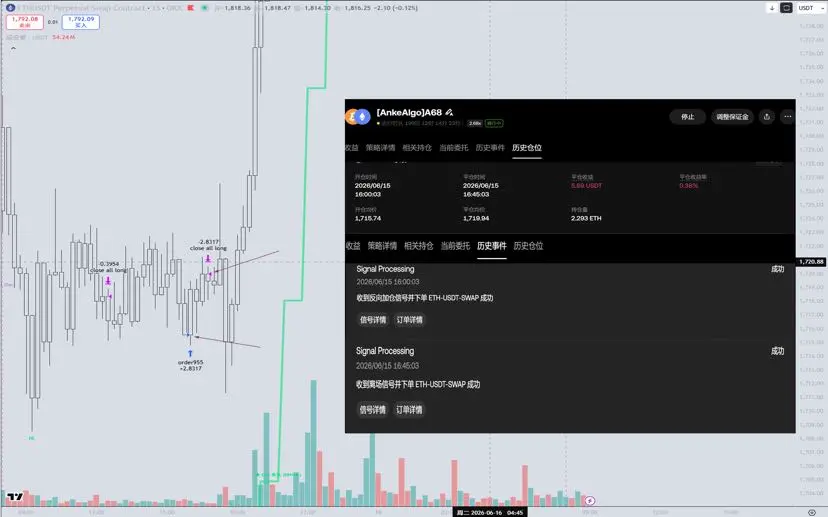828x517 pixels.
Task: Click the 54.24M volume value in the chart legend
Action: click(x=63, y=37)
